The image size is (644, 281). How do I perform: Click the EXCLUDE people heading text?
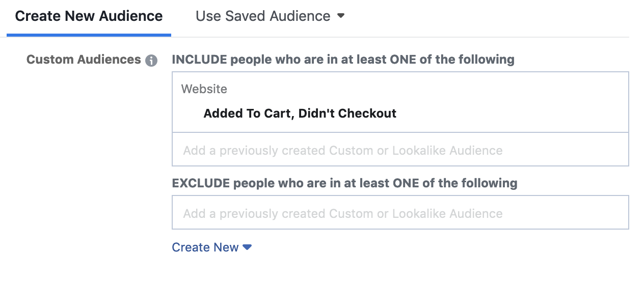pyautogui.click(x=344, y=183)
